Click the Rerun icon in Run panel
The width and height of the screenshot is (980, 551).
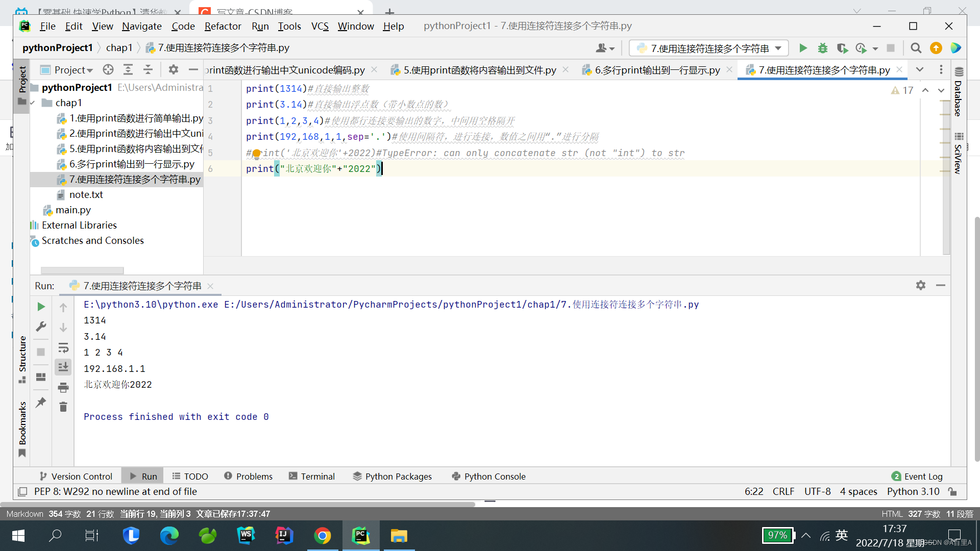[x=41, y=307]
